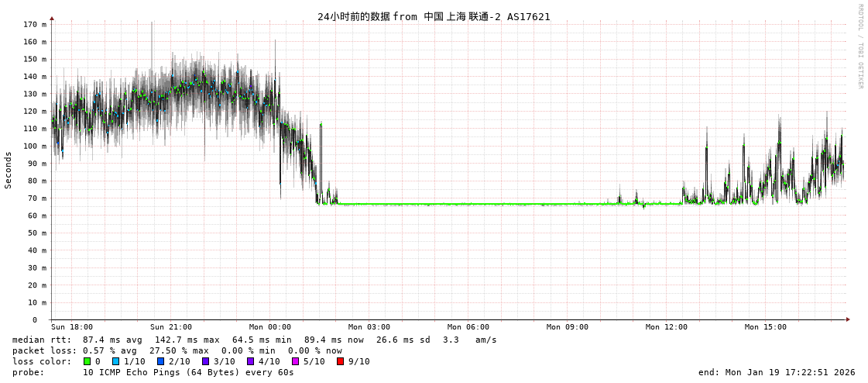Click the packet loss statistics line

coord(177,350)
